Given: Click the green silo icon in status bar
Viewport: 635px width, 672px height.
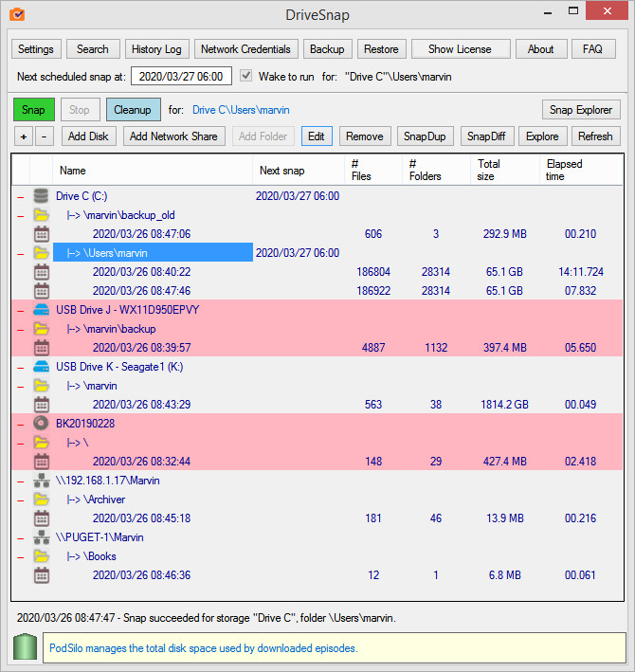Looking at the screenshot, I should [25, 646].
